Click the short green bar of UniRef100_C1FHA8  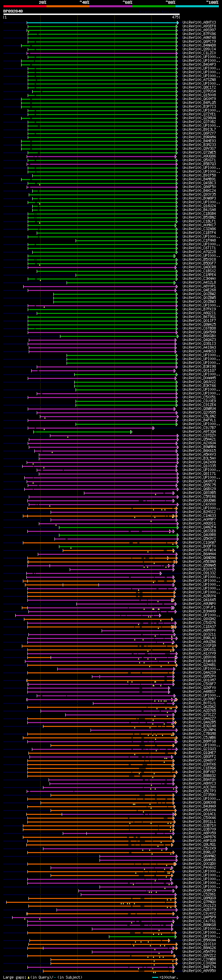pyautogui.click(x=127, y=241)
